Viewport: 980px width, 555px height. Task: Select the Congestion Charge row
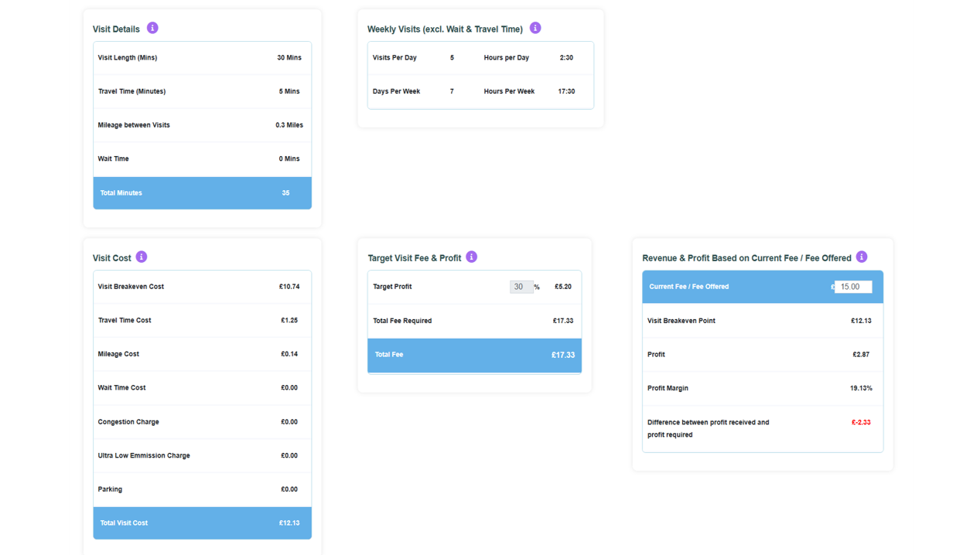pyautogui.click(x=203, y=422)
